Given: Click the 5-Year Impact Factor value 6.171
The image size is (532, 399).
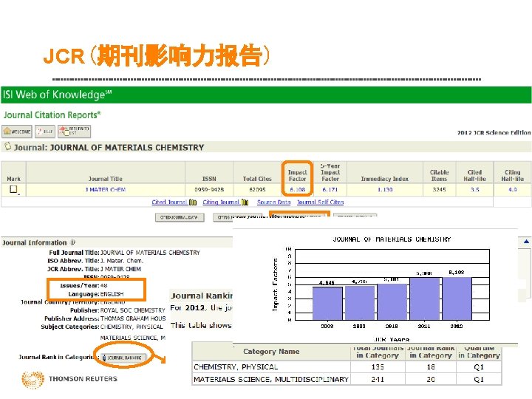Looking at the screenshot, I should (x=330, y=190).
